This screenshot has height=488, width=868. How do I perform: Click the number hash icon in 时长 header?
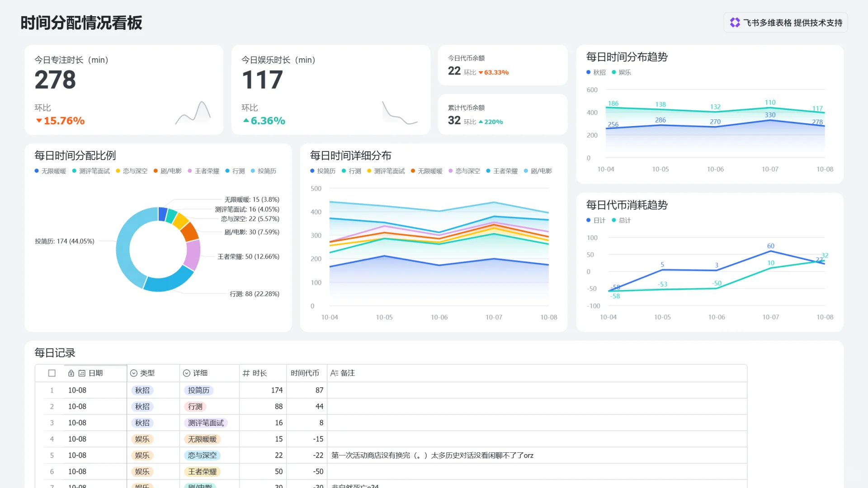[x=246, y=373]
